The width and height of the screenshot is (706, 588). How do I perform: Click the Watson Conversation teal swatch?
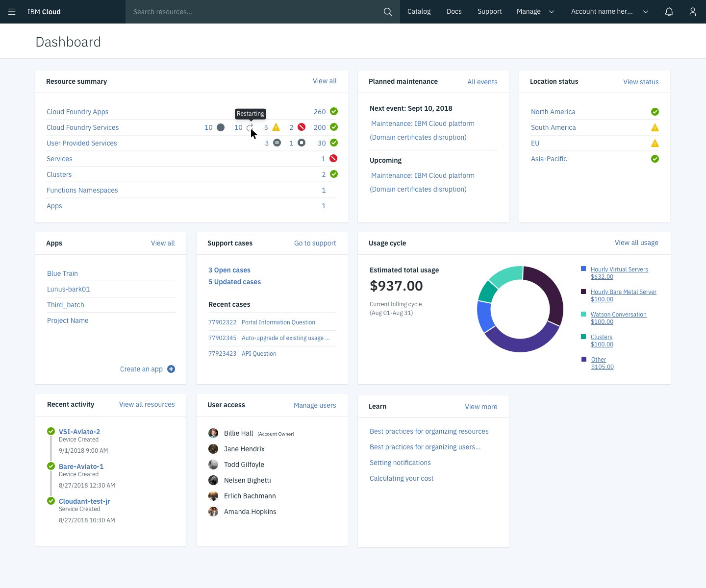coord(583,314)
